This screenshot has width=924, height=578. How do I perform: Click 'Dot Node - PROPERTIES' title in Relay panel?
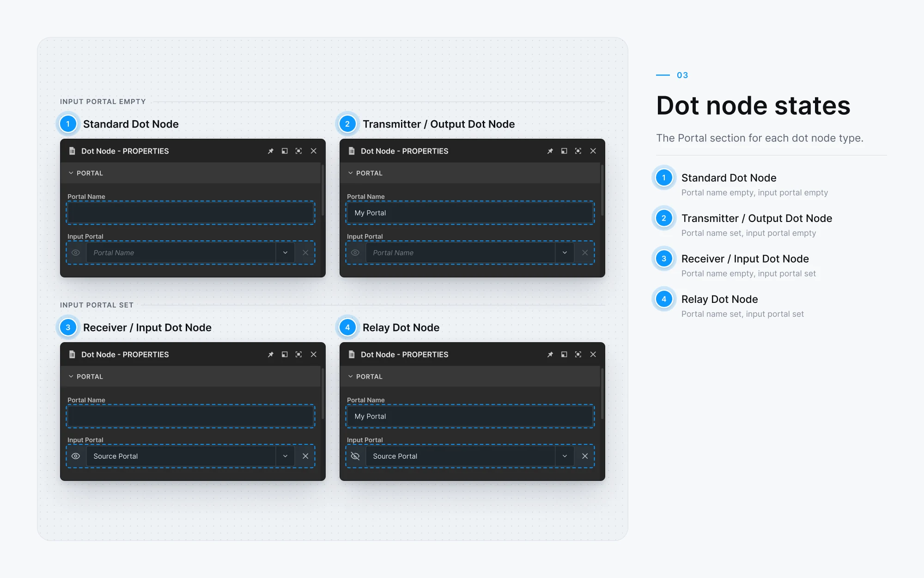404,355
